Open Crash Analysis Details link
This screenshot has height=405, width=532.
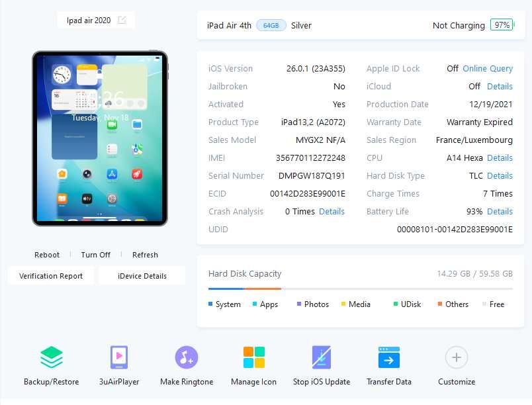(x=332, y=212)
